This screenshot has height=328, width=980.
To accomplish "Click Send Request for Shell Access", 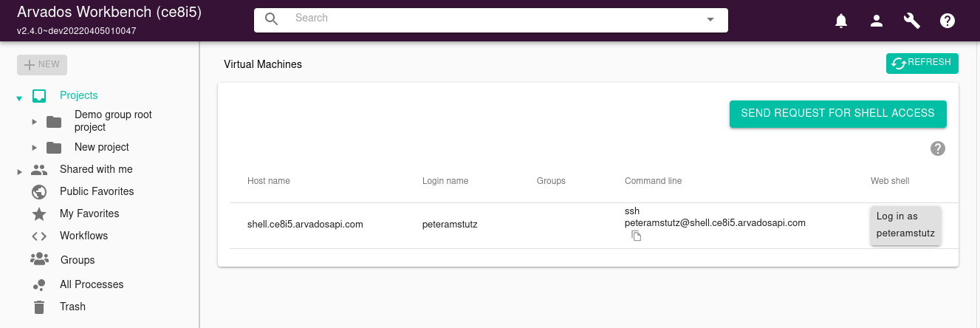I will click(x=837, y=114).
